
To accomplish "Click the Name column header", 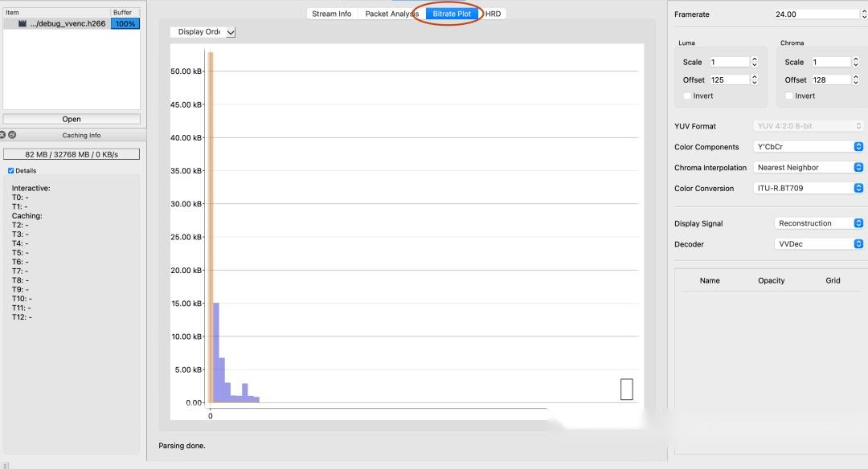I will tap(710, 280).
